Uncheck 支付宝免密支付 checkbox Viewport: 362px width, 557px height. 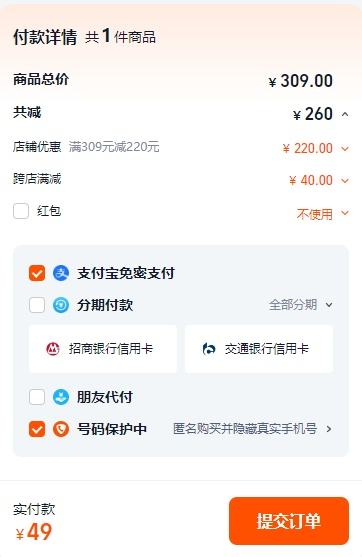click(x=37, y=273)
